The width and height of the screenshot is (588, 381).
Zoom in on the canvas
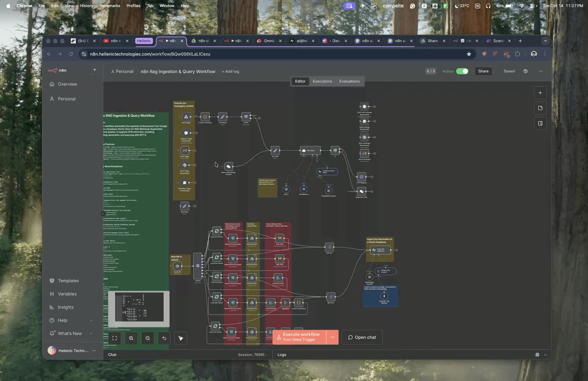point(131,338)
